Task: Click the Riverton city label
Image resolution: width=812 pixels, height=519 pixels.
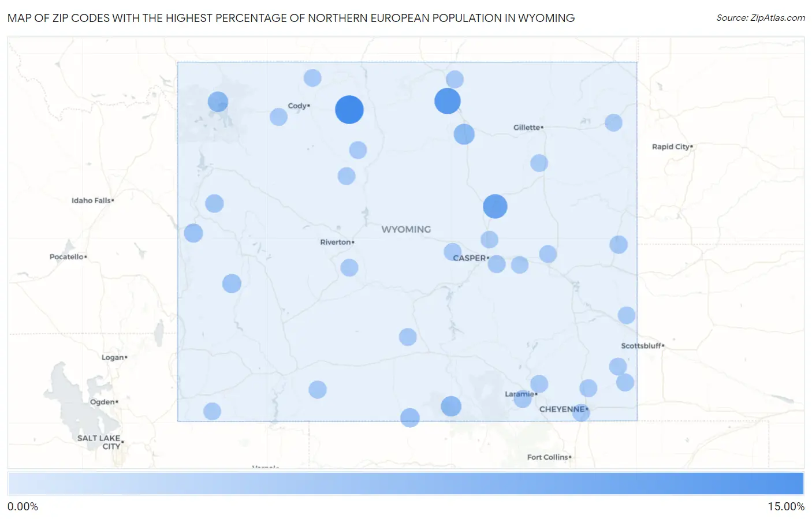Action: 336,242
